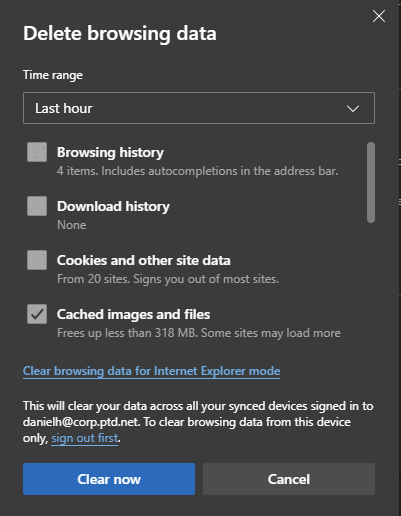The image size is (401, 516).
Task: Click the 4 items autocompletions description
Action: click(x=197, y=171)
